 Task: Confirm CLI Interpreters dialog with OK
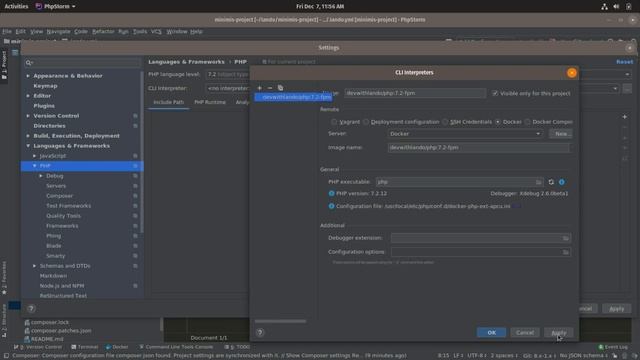coord(491,333)
